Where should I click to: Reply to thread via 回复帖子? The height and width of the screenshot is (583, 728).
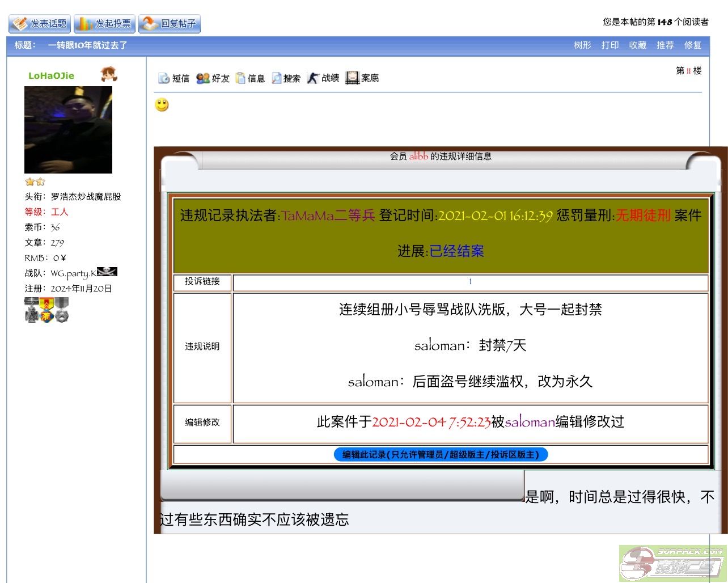pyautogui.click(x=170, y=24)
